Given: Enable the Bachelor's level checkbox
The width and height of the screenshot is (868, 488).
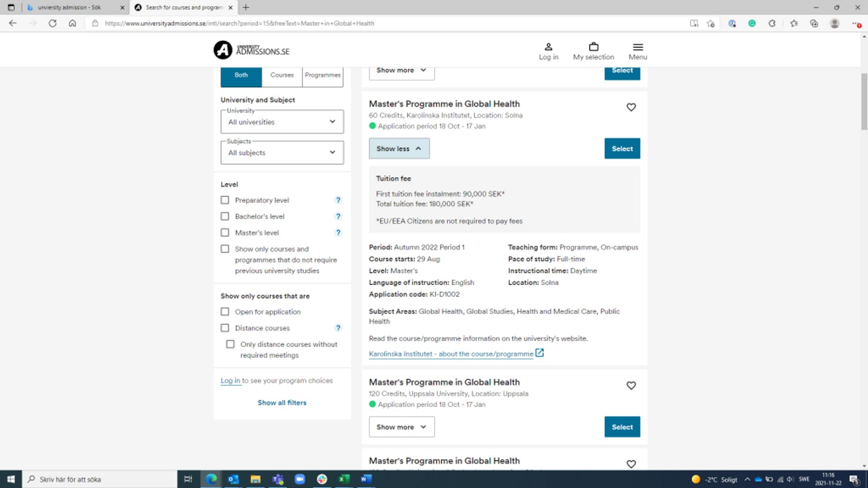Looking at the screenshot, I should tap(225, 216).
